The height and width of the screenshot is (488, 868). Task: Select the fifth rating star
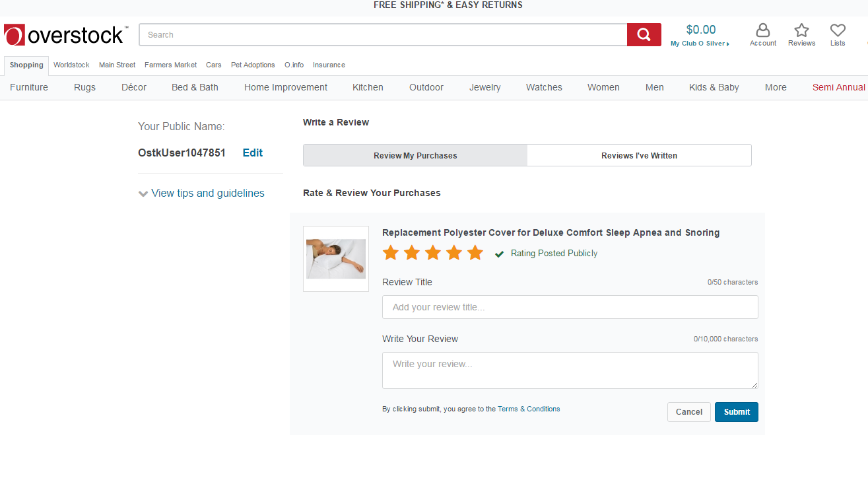click(x=475, y=253)
